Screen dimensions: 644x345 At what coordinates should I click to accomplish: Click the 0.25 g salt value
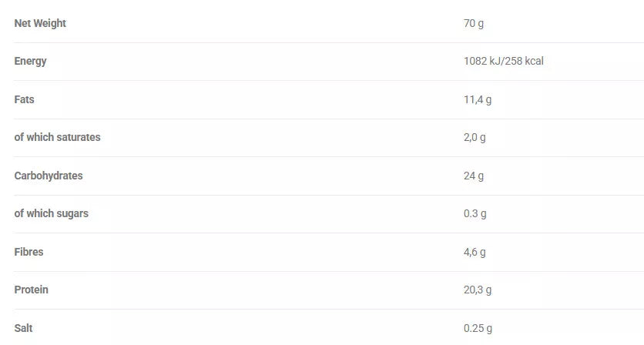(x=478, y=328)
